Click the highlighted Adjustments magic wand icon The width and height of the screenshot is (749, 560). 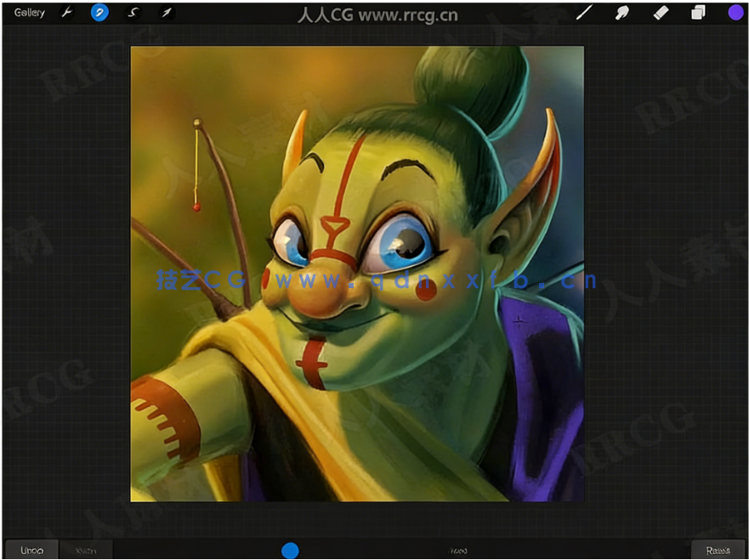(x=99, y=13)
